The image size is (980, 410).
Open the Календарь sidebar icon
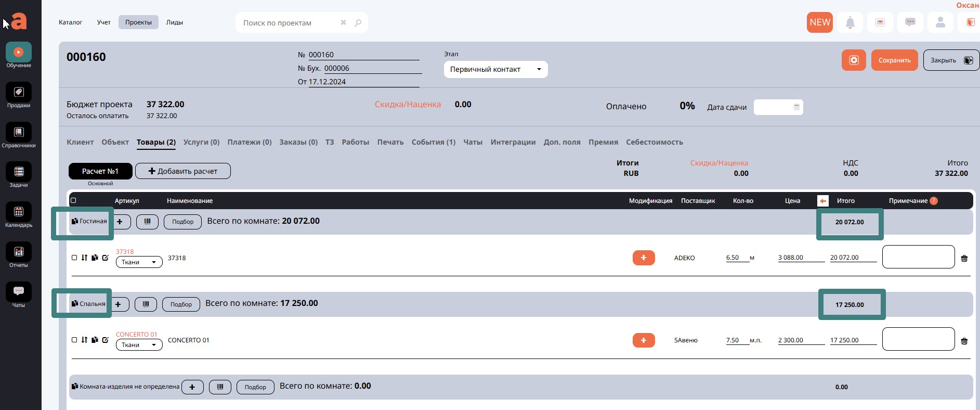point(19,212)
